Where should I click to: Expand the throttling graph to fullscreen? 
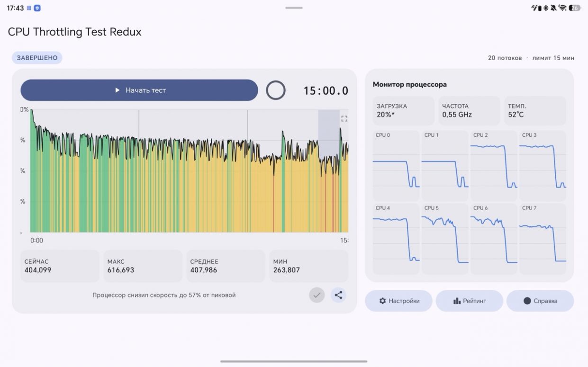(344, 119)
